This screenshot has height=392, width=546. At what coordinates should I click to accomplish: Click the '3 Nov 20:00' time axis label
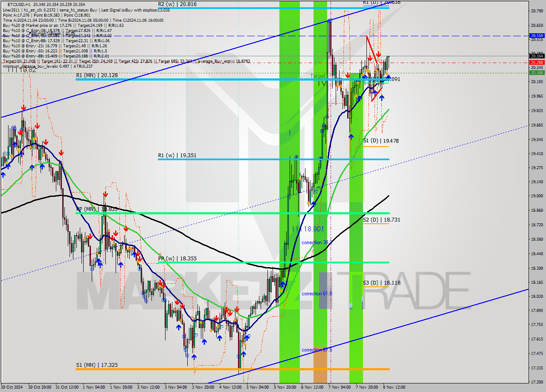pyautogui.click(x=203, y=387)
